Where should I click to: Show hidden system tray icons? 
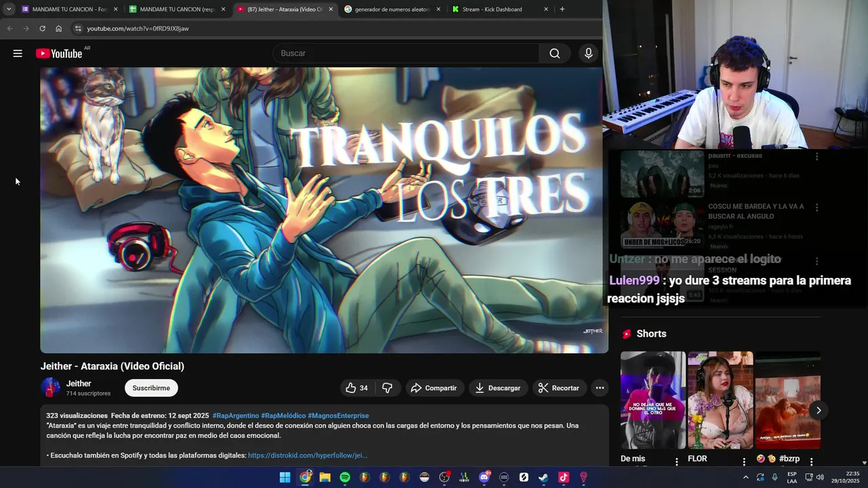point(746,477)
